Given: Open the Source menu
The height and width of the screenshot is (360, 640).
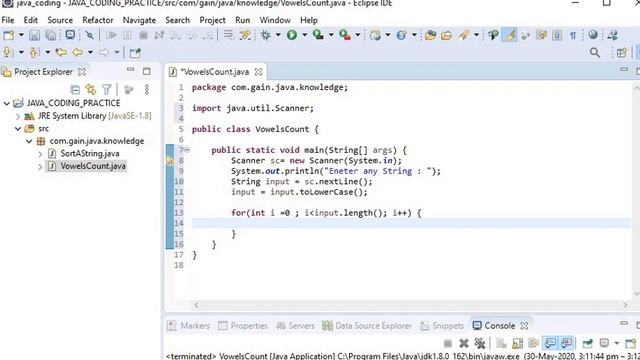Looking at the screenshot, I should click(x=60, y=20).
